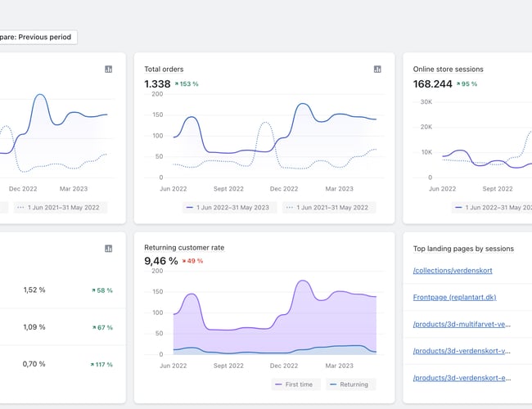Click report icon on card above 1,52 % row
532x409 pixels.
coord(109,249)
